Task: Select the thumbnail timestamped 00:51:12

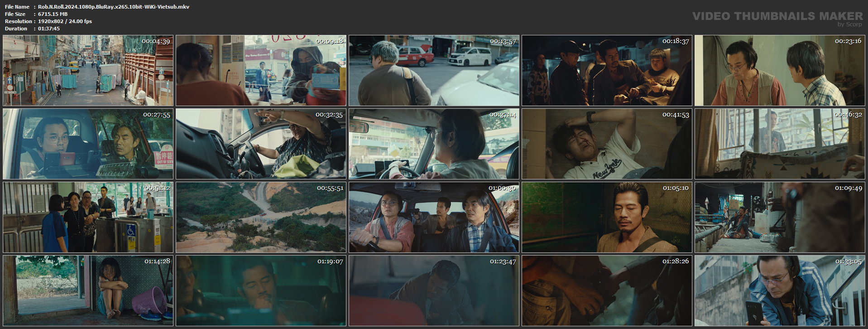Action: 88,218
